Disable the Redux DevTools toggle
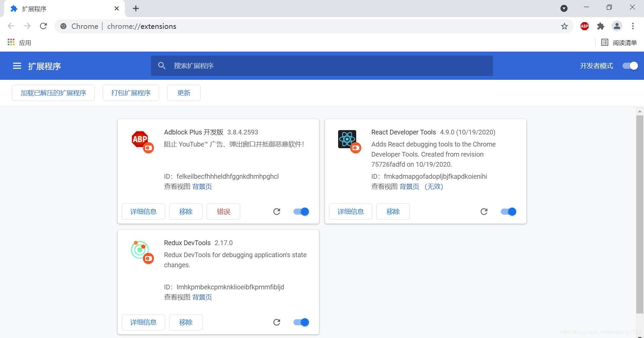The height and width of the screenshot is (338, 644). (301, 322)
